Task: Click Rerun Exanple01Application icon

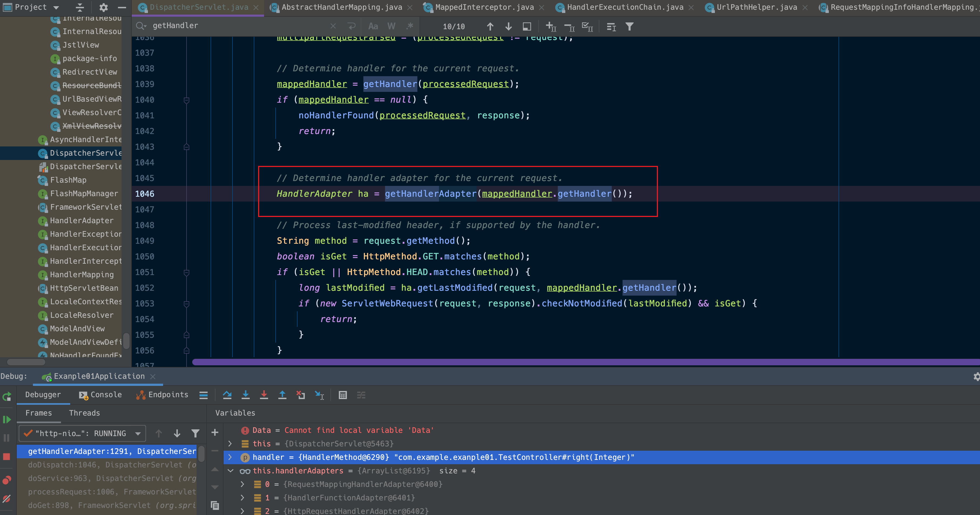Action: (6, 397)
